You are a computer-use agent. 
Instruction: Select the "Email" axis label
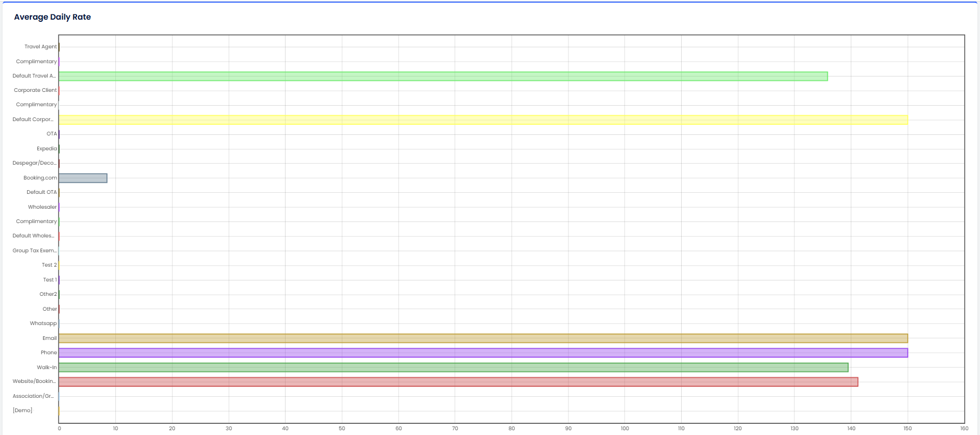pos(49,338)
